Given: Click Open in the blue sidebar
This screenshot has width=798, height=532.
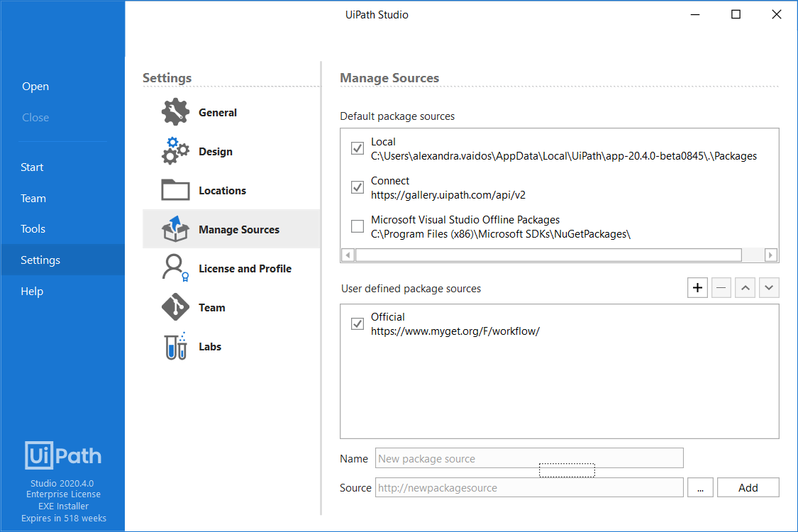Looking at the screenshot, I should [x=35, y=86].
